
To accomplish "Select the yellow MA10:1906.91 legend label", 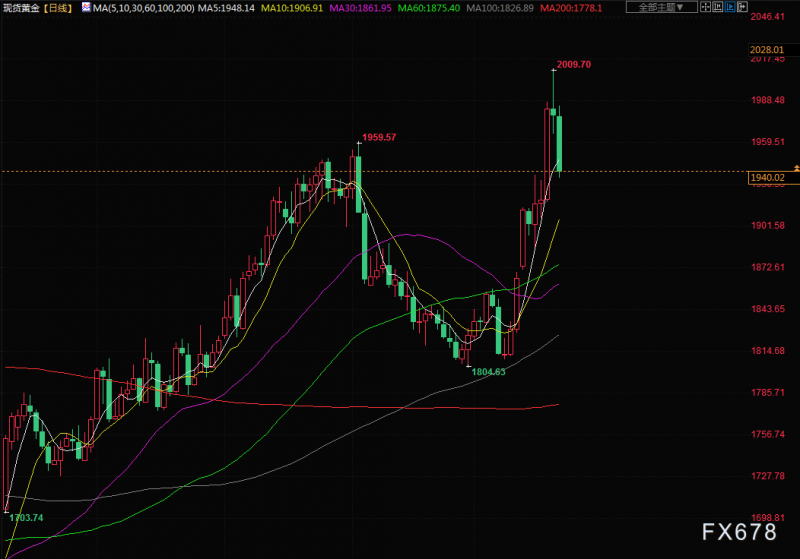I will (292, 8).
